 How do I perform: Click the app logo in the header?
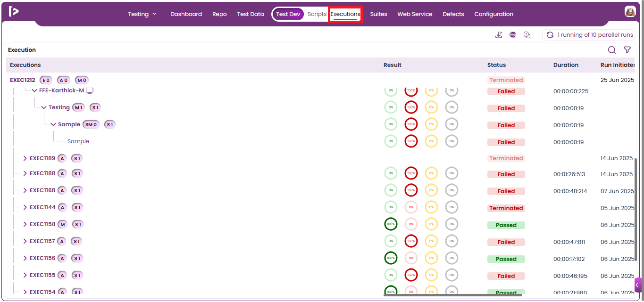[x=14, y=12]
